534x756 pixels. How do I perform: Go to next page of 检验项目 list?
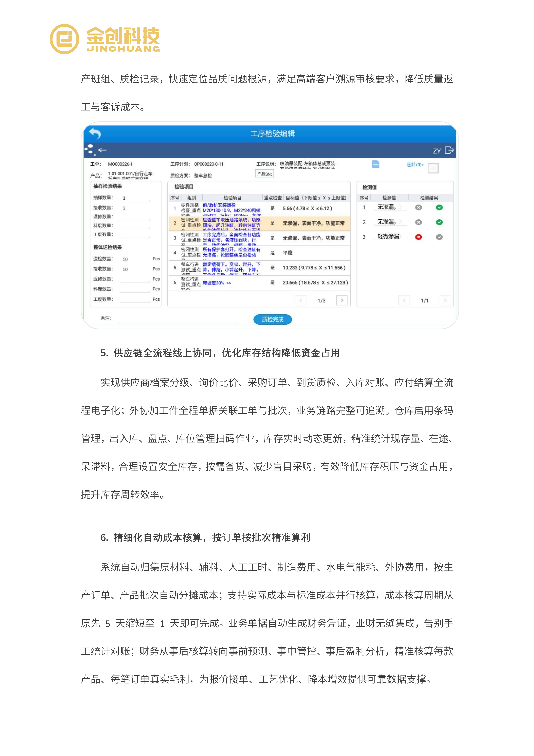[342, 300]
